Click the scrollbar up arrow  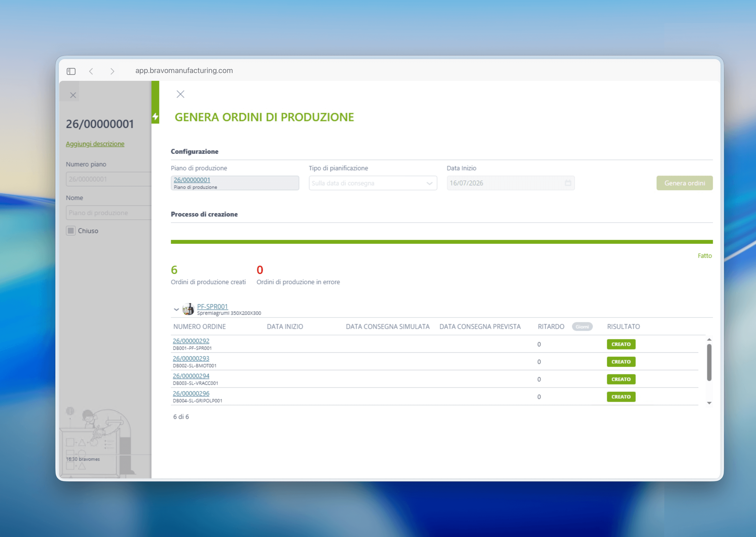coord(709,340)
